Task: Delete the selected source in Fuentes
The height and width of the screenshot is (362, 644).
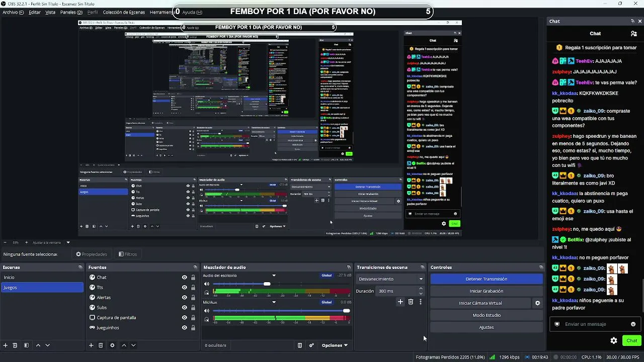Action: (x=101, y=345)
